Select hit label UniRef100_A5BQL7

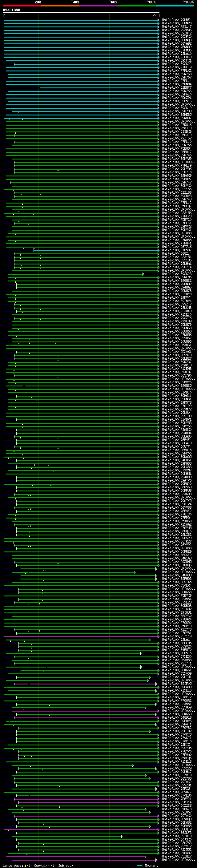point(177,152)
